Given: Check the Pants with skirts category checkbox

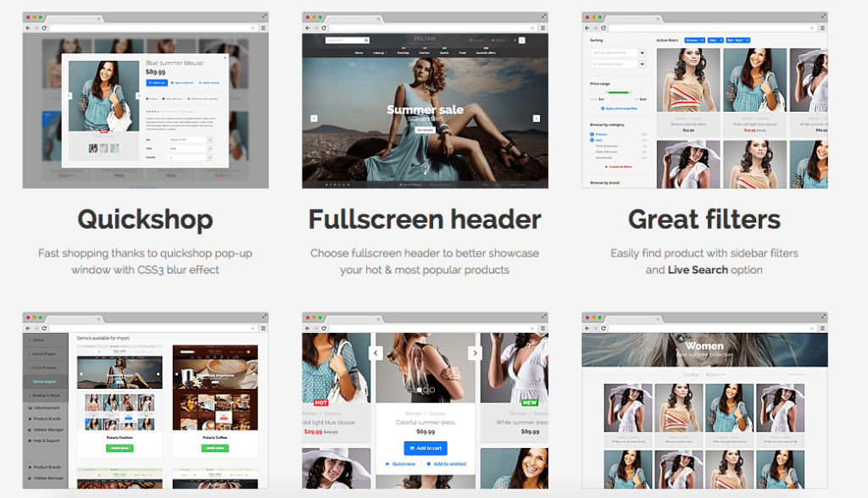Looking at the screenshot, I should (x=592, y=152).
